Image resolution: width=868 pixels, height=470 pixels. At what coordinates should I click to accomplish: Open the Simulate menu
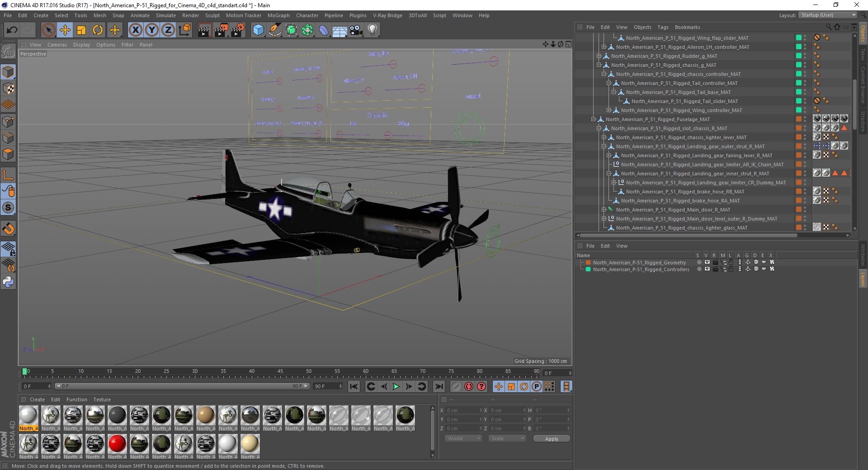coord(166,15)
